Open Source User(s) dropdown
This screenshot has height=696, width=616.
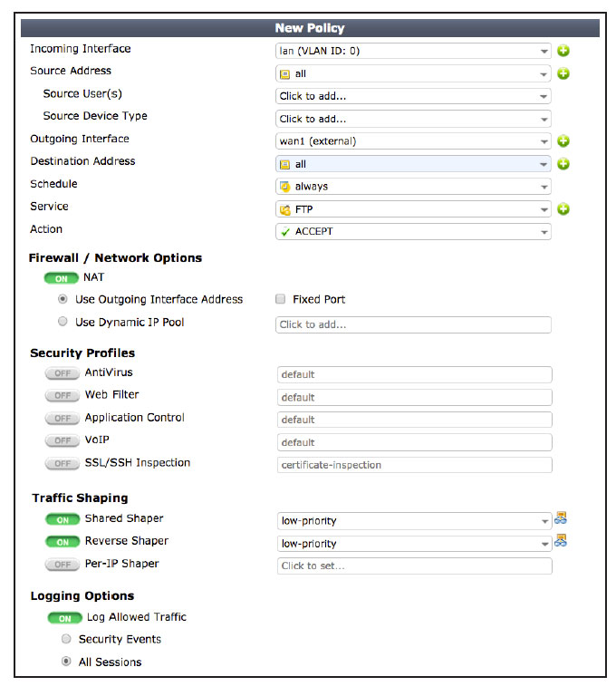[413, 96]
